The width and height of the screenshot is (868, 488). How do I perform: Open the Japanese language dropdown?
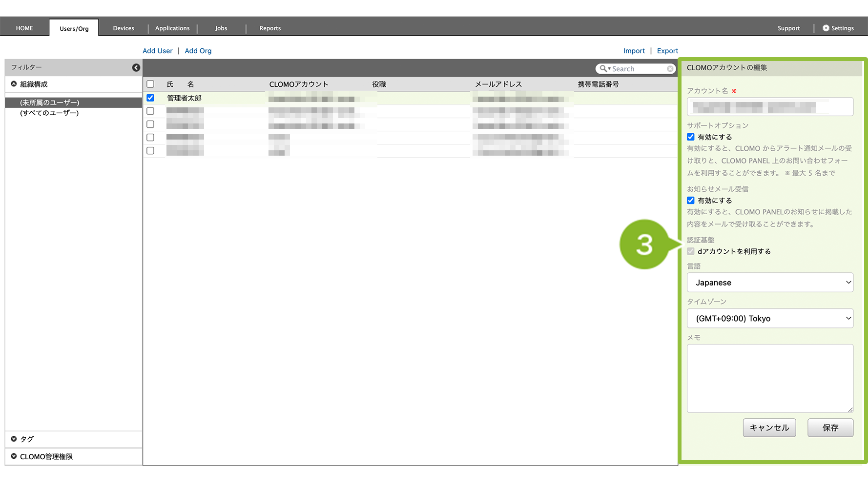point(770,283)
